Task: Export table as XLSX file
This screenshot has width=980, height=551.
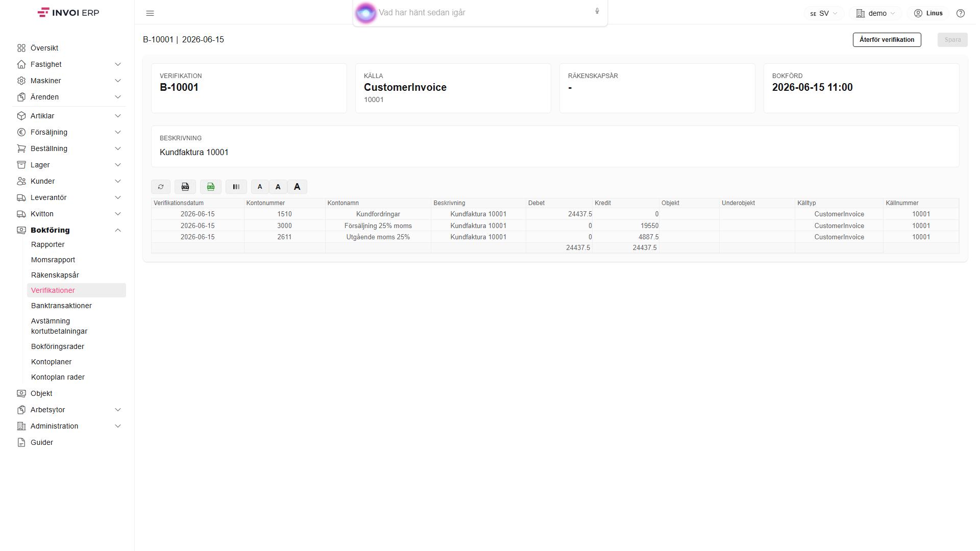Action: tap(211, 187)
